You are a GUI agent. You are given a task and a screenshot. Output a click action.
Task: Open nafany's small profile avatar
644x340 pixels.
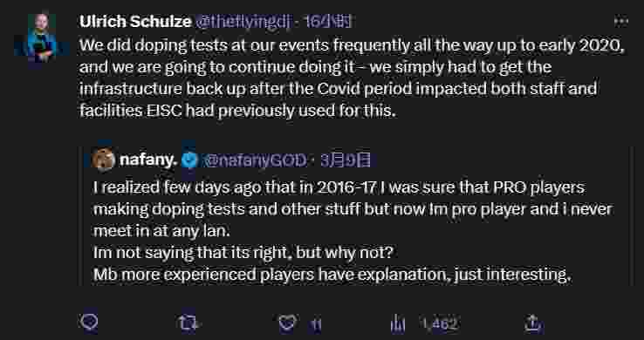(103, 160)
